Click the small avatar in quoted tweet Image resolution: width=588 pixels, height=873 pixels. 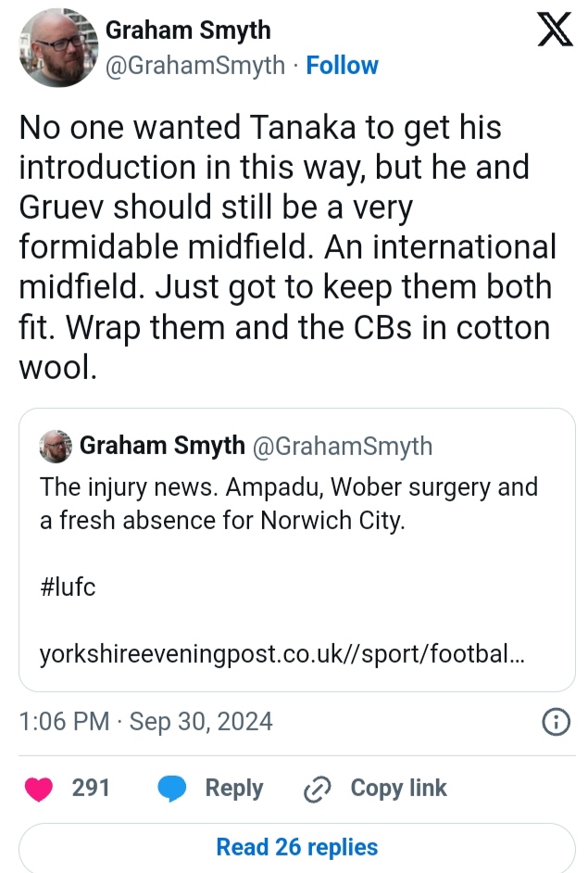pyautogui.click(x=56, y=447)
